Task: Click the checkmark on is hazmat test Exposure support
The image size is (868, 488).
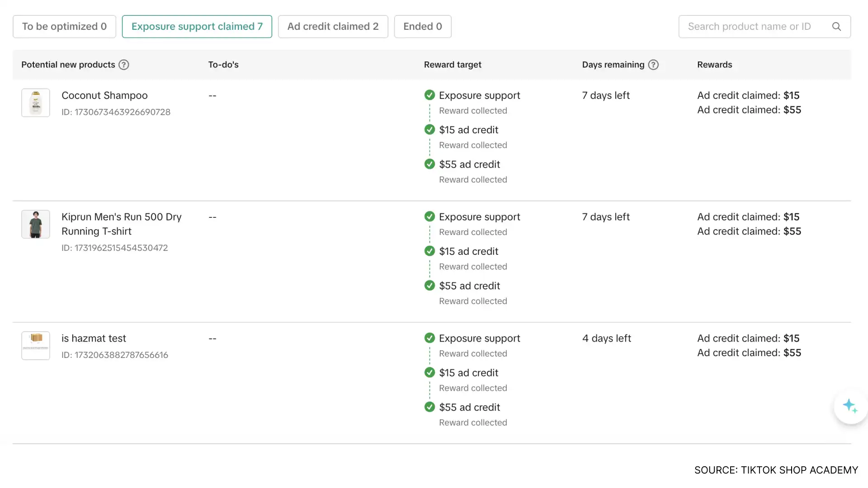Action: tap(429, 338)
